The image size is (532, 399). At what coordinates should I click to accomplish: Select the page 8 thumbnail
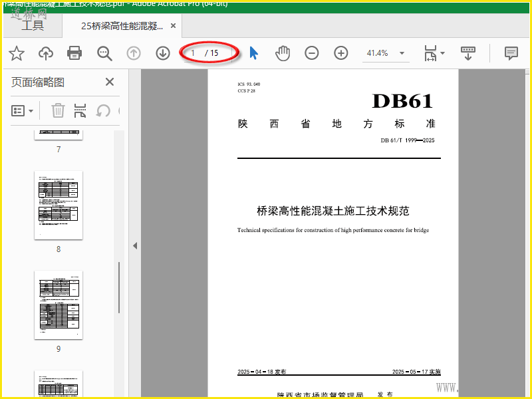pos(59,205)
